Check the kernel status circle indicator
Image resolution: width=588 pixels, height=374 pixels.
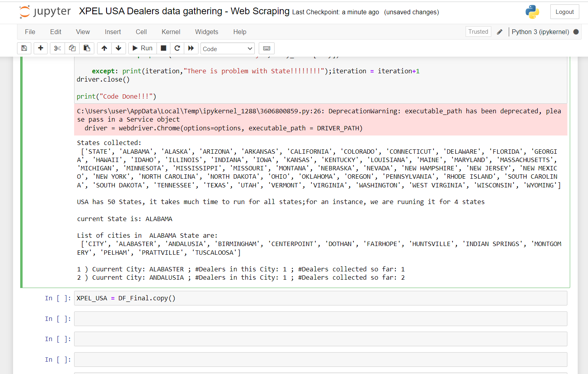click(576, 32)
